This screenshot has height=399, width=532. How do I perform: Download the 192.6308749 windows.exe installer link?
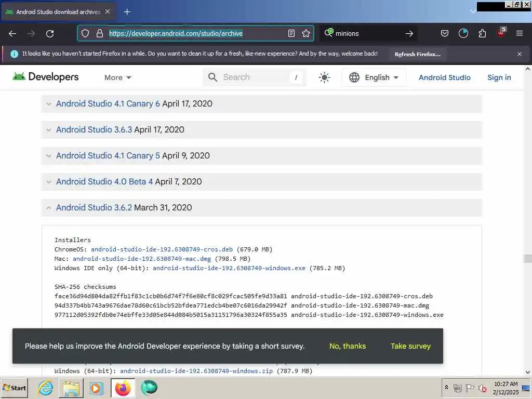pos(229,268)
